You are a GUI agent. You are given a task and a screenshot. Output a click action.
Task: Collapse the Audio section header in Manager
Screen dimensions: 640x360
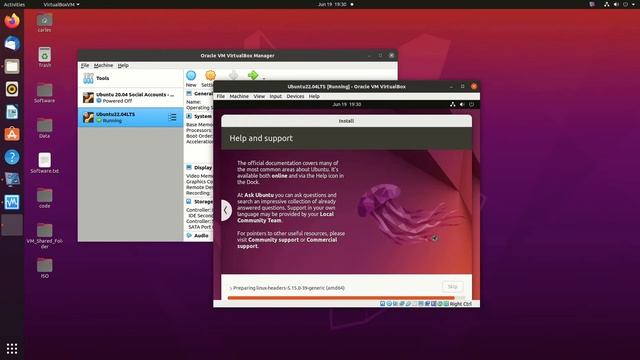pyautogui.click(x=198, y=236)
